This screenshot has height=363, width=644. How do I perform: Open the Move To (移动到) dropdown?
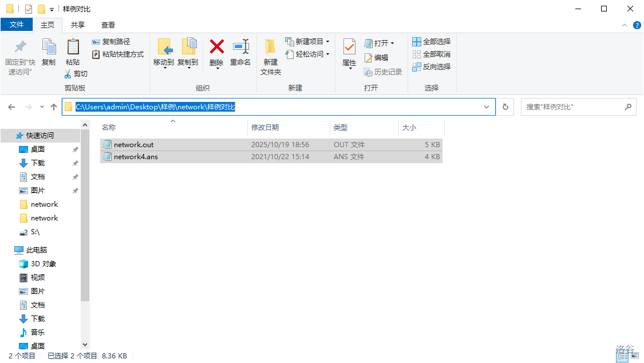click(x=164, y=63)
